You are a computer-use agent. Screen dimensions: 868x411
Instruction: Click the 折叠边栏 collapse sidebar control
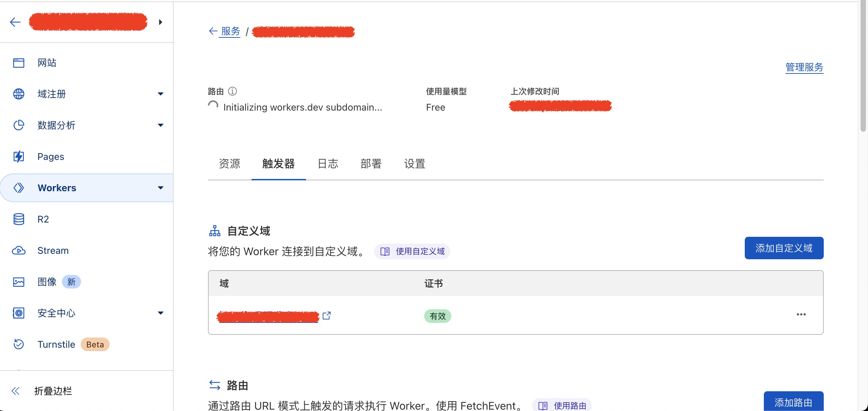[x=42, y=391]
